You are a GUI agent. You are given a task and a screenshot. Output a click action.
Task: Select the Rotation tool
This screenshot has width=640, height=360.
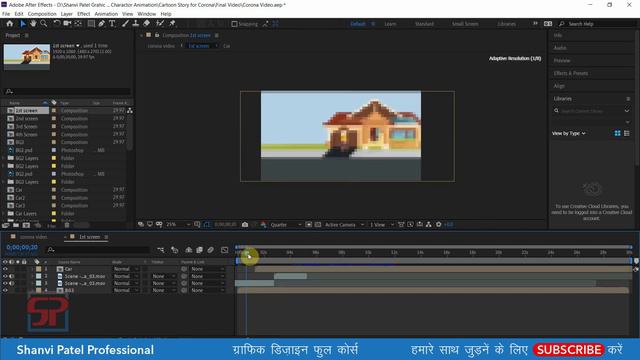point(57,24)
